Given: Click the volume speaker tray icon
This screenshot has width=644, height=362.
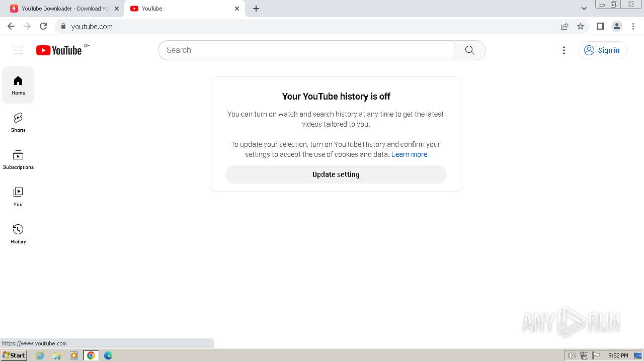Looking at the screenshot, I should point(572,355).
